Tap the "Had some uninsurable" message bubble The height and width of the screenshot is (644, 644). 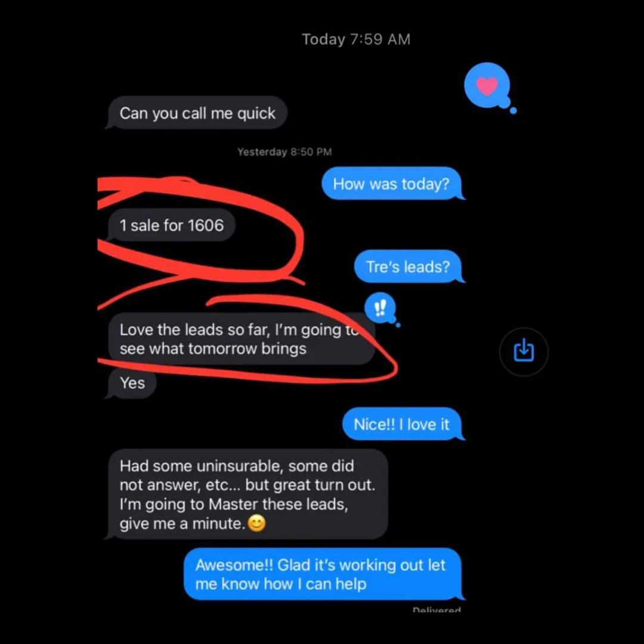click(x=247, y=494)
